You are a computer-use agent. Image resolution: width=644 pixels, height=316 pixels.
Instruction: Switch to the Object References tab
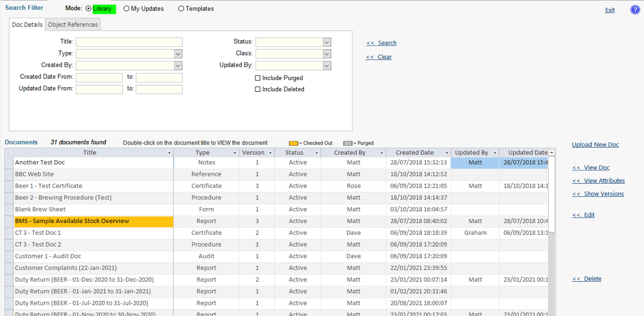(73, 25)
